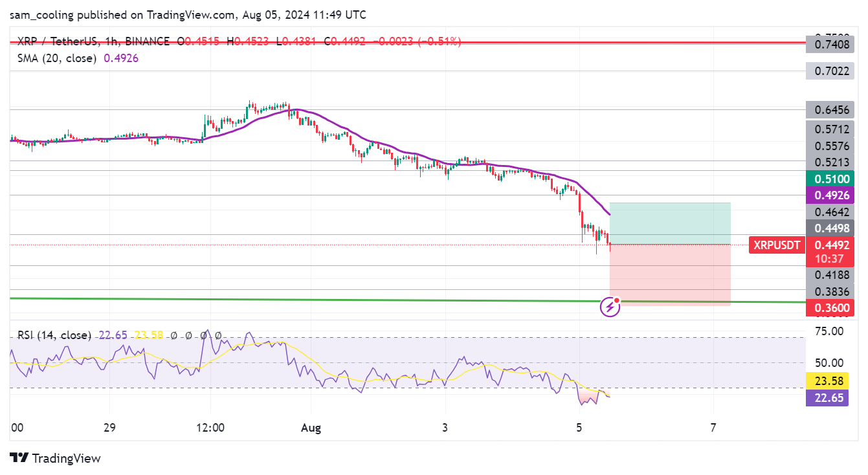Click the 10:37 candle countdown timer
Image resolution: width=868 pixels, height=475 pixels.
829,258
